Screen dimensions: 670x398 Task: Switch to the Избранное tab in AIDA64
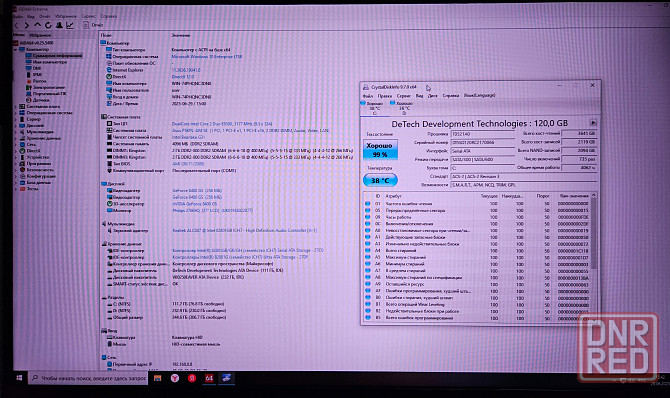pyautogui.click(x=40, y=35)
